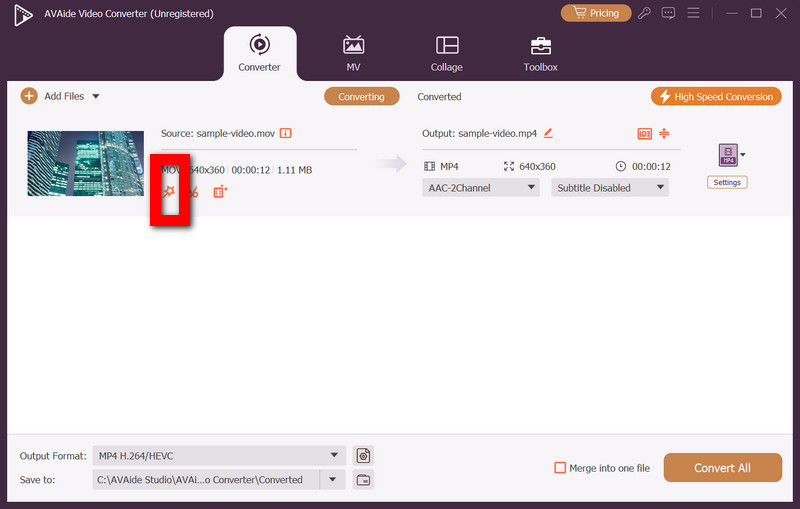
Task: Select the Converted list tab
Action: coord(439,96)
